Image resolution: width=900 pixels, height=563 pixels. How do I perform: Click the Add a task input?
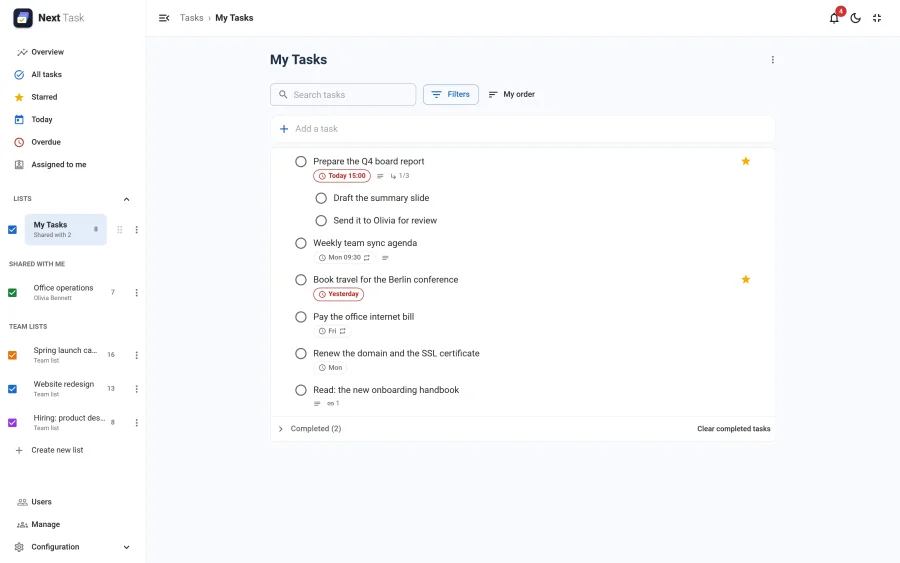523,129
